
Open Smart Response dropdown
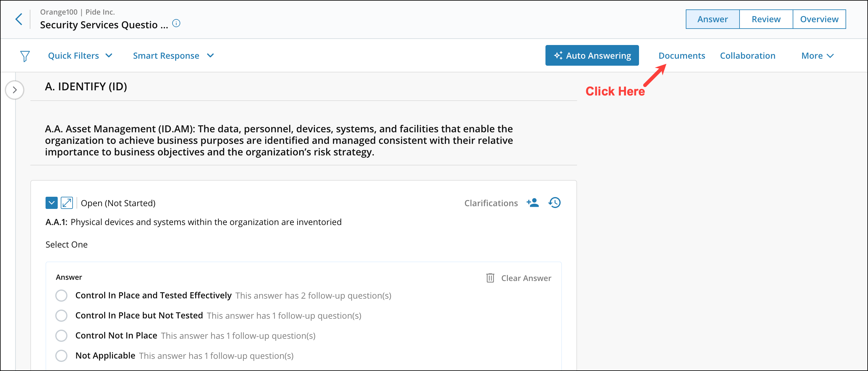173,56
